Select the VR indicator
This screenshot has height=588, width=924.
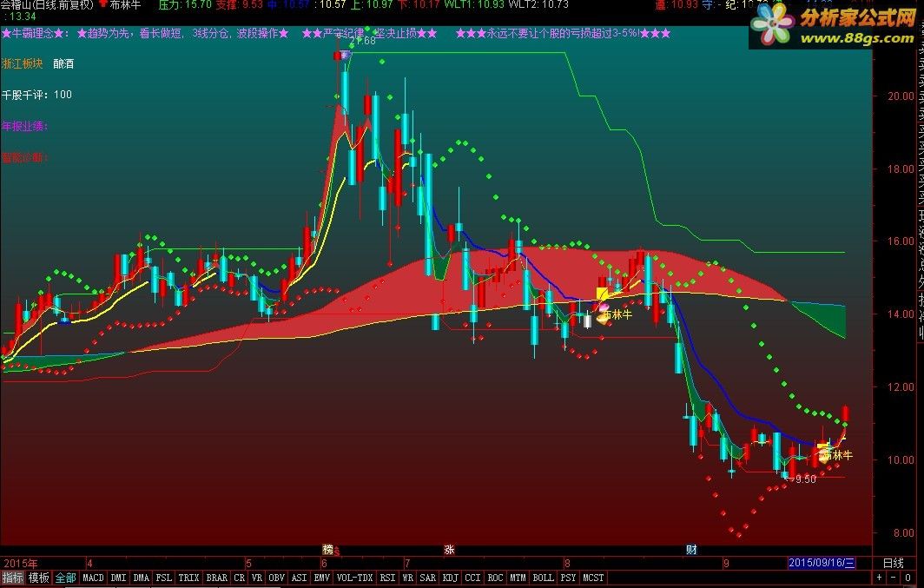257,578
